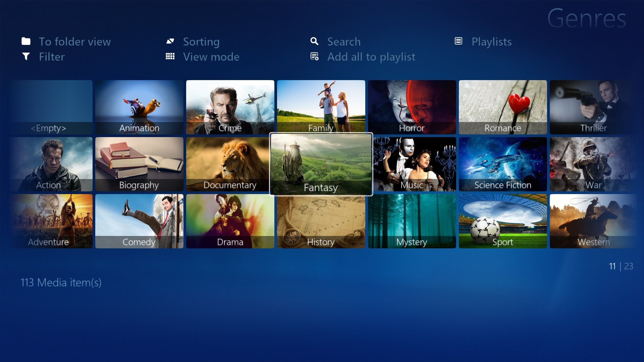Click the Genres screen title
The image size is (644, 362).
coord(587,18)
